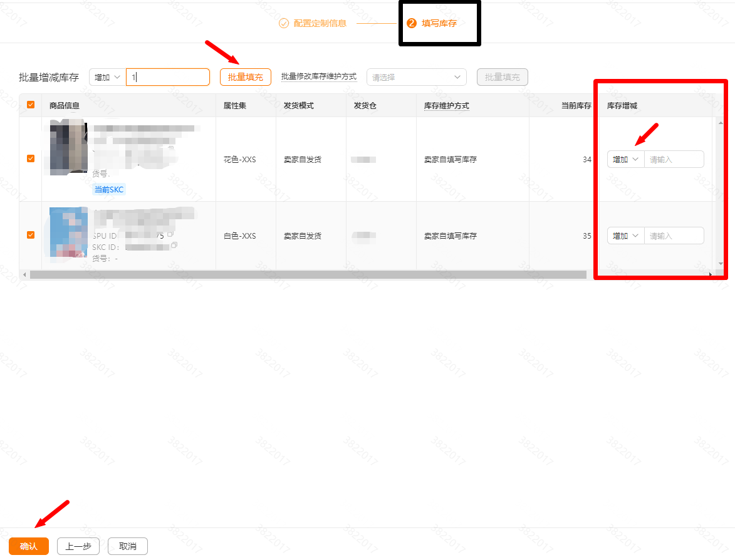Go back using the 上一步 button
Viewport: 735px width, 560px height.
click(x=78, y=546)
